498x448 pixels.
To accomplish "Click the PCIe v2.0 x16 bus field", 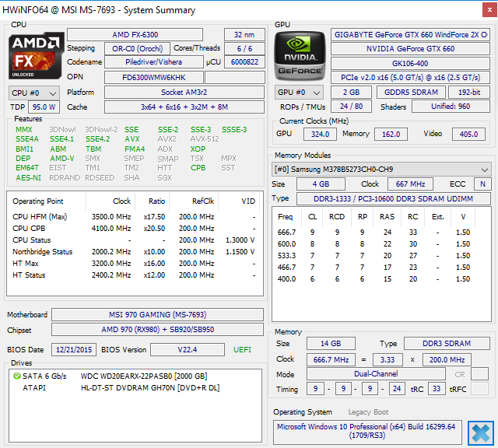I will pos(410,78).
